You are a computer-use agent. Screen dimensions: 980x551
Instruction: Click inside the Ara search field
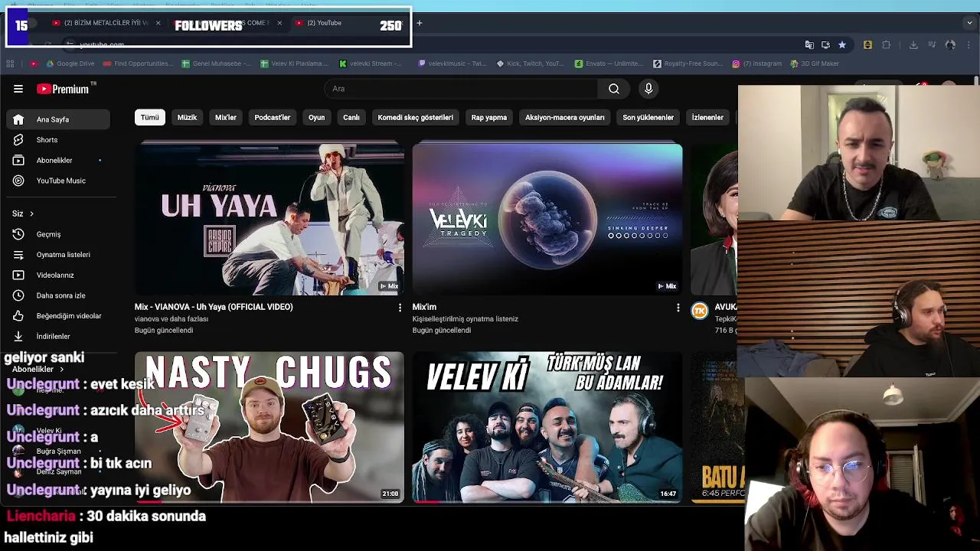tap(461, 89)
